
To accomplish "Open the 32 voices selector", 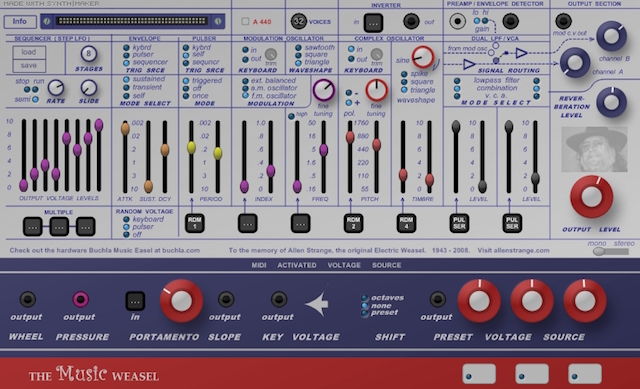I will (299, 21).
